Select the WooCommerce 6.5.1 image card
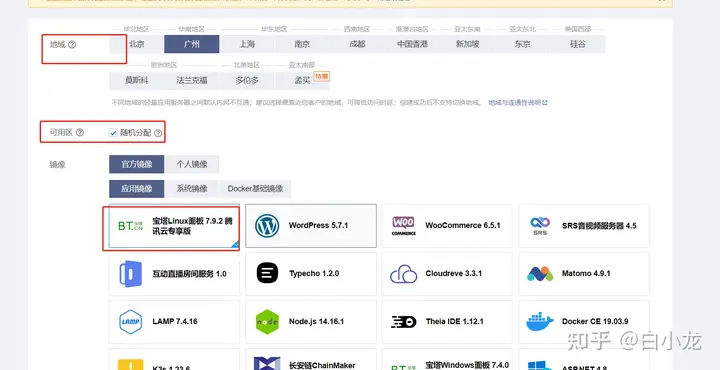Screen dimensions: 720x370 pos(447,226)
